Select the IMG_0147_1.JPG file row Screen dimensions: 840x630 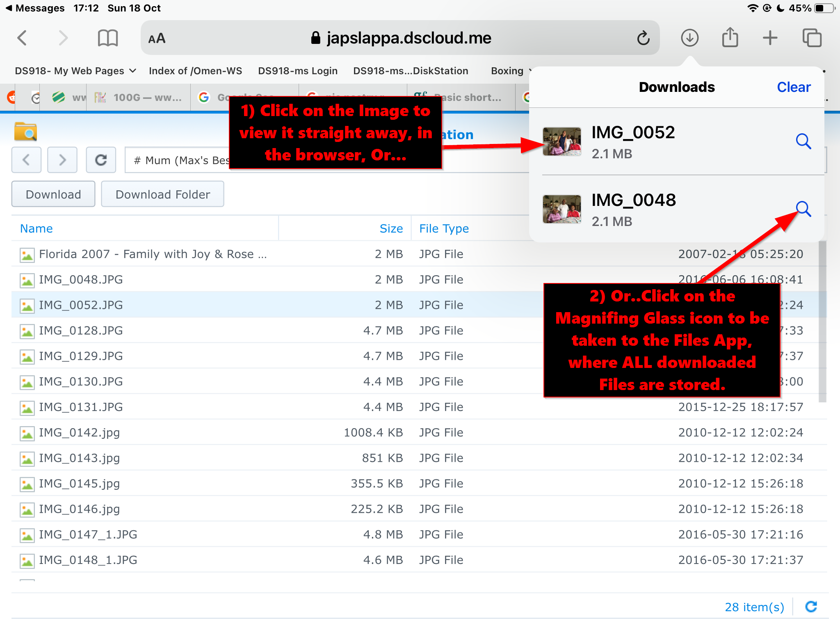[419, 534]
